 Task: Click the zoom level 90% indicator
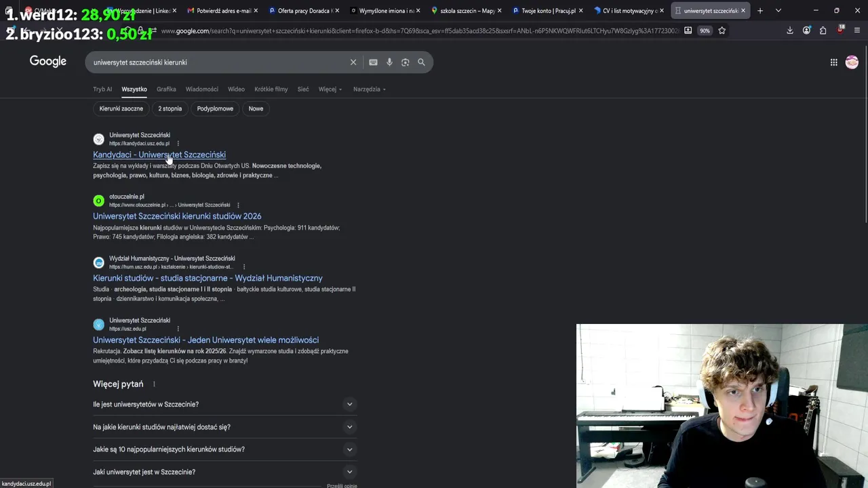coord(705,30)
